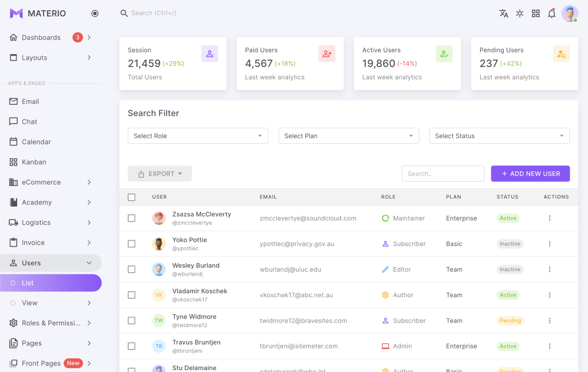Collapse the Users menu

[x=51, y=263]
